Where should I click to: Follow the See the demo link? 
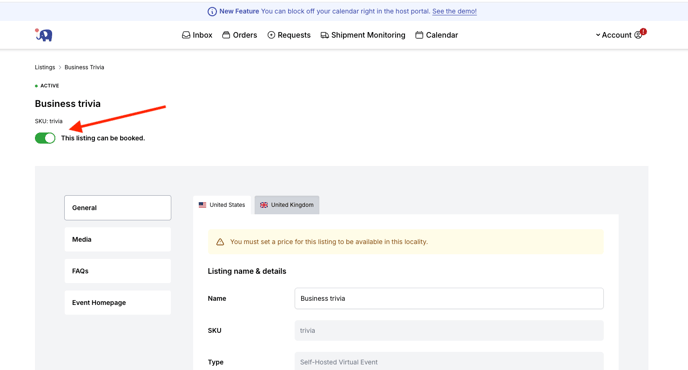tap(454, 11)
